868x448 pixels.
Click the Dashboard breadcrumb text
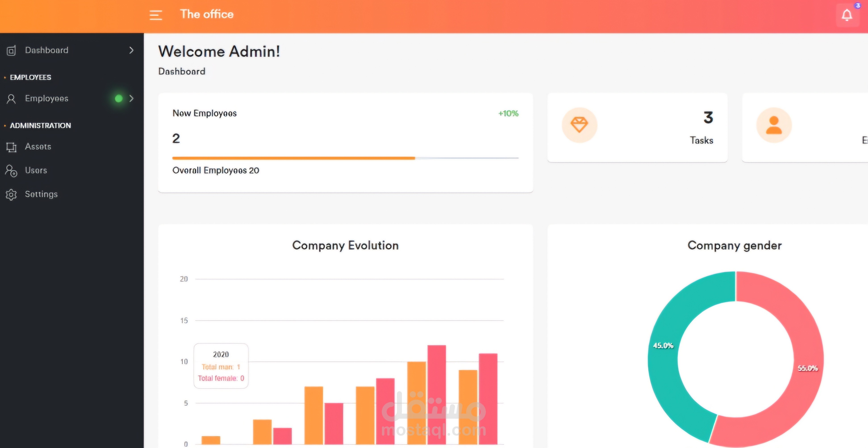pos(182,71)
